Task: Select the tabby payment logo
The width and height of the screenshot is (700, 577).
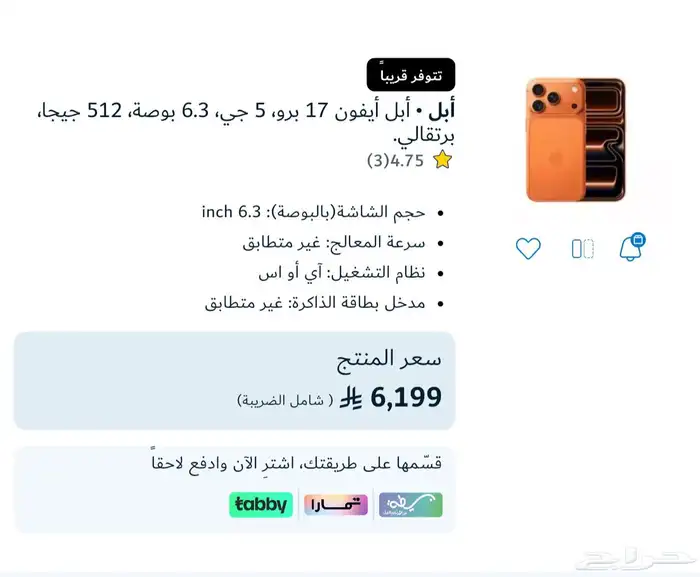Action: [x=261, y=505]
